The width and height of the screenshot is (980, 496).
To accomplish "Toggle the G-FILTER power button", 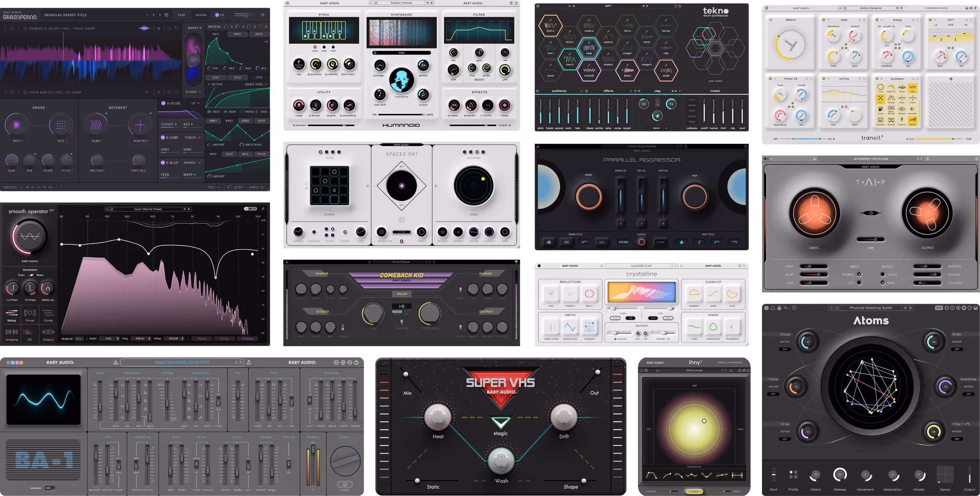I will 163,103.
